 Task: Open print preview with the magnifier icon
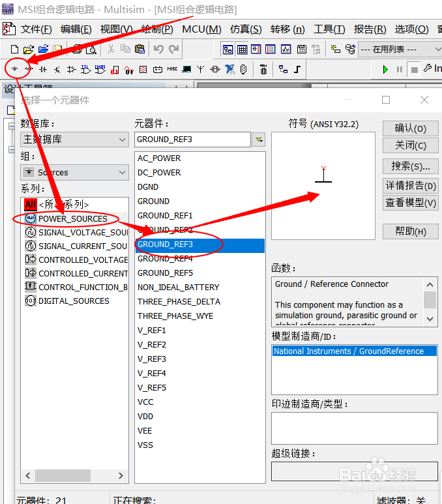tap(92, 49)
